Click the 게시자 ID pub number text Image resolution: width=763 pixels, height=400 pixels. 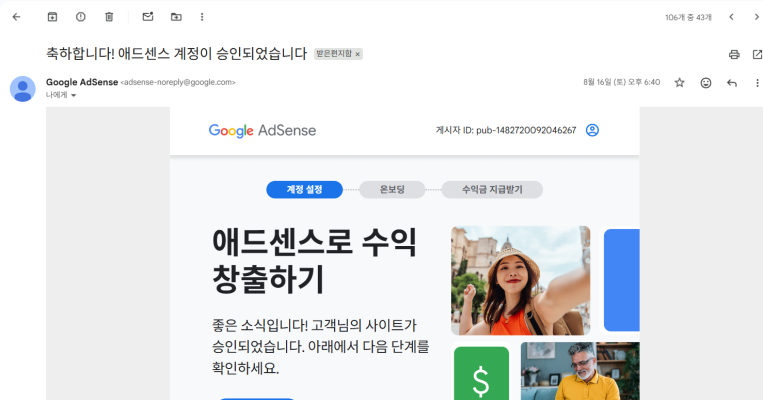point(506,130)
